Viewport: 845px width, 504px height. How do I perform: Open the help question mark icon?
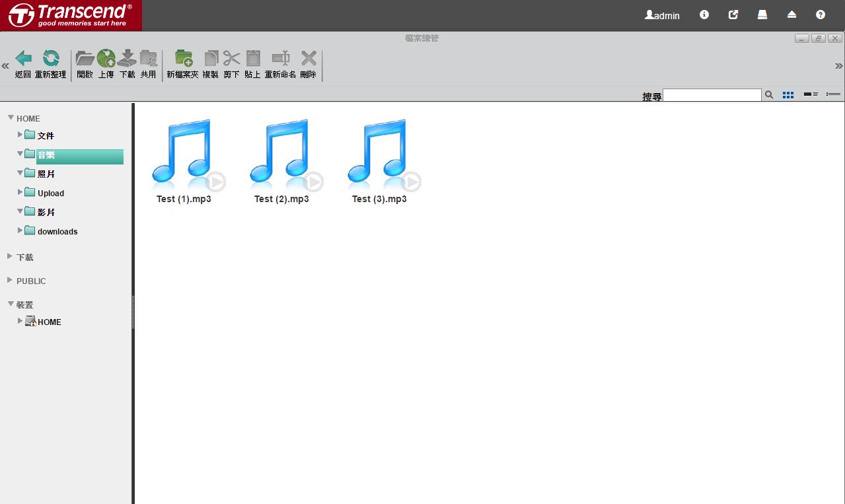tap(821, 15)
